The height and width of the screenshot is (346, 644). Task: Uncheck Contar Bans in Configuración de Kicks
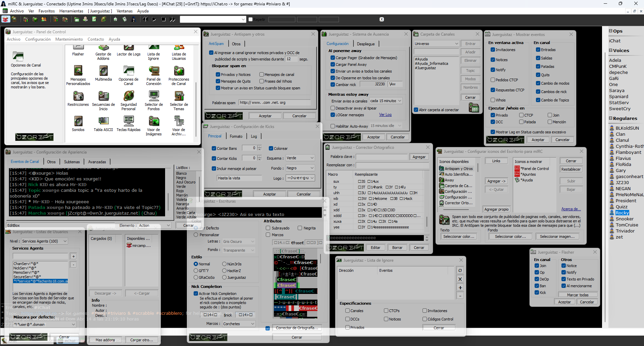point(214,148)
